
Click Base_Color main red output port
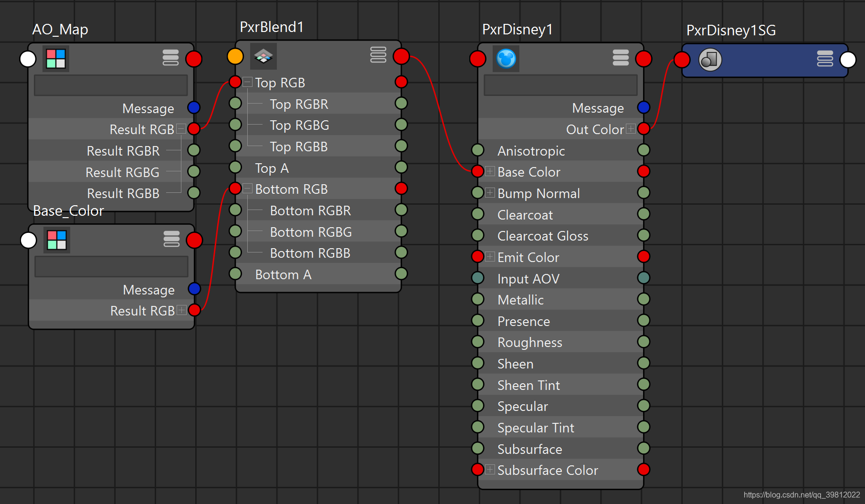point(194,240)
